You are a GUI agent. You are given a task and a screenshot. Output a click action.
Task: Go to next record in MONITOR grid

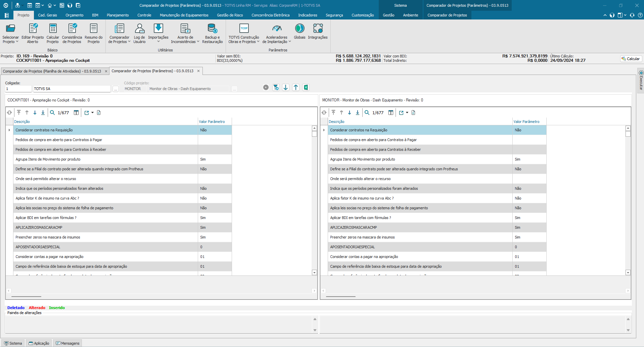point(350,113)
